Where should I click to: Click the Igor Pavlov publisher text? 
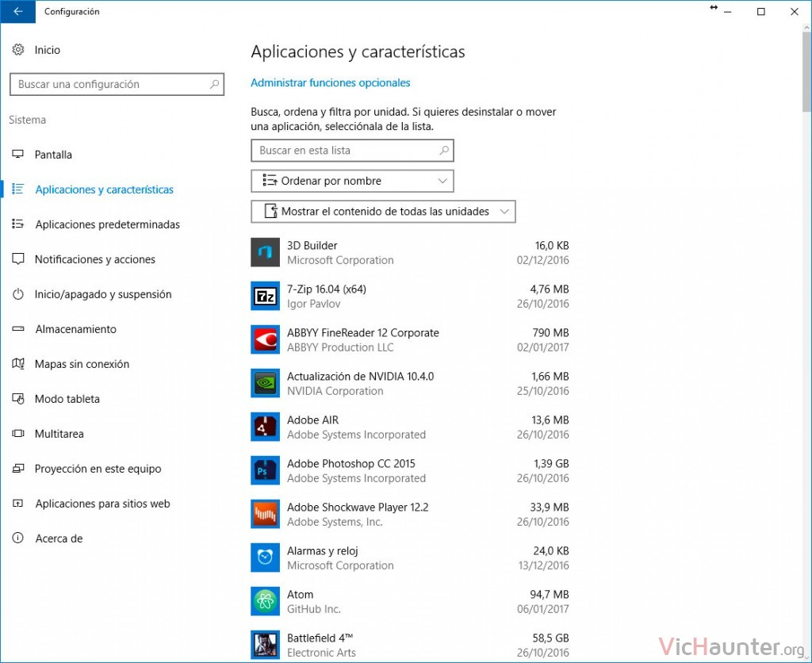coord(313,304)
